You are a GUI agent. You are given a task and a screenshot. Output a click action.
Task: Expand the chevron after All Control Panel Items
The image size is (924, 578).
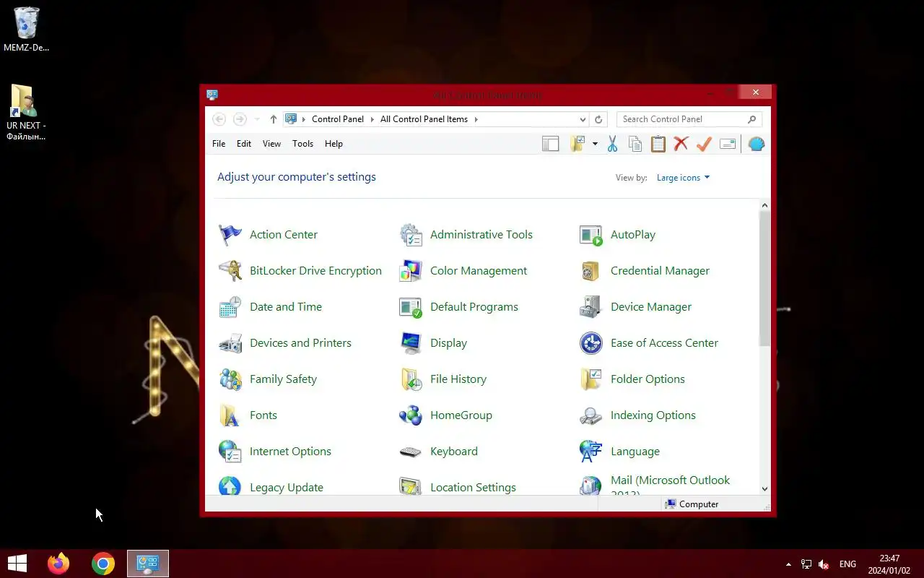476,119
